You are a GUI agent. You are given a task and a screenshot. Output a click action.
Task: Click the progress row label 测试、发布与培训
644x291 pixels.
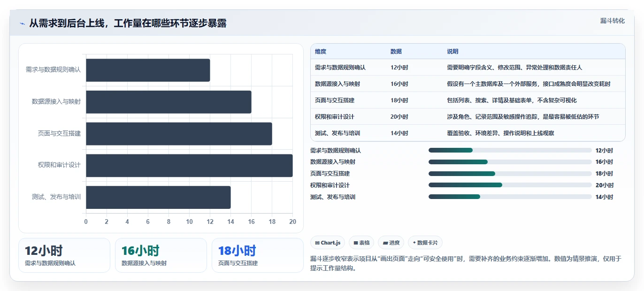coord(333,197)
